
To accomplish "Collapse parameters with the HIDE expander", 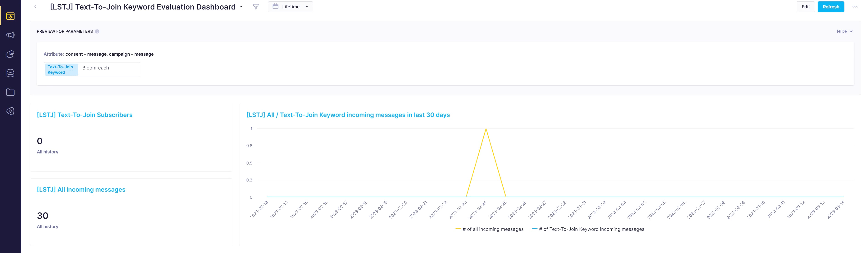I will (x=844, y=31).
